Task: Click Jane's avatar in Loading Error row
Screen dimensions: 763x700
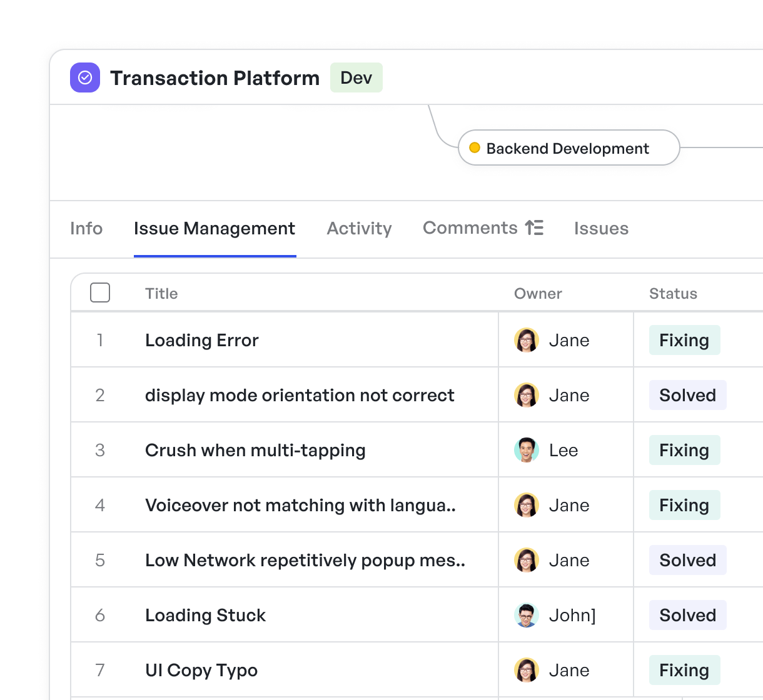Action: [x=527, y=340]
